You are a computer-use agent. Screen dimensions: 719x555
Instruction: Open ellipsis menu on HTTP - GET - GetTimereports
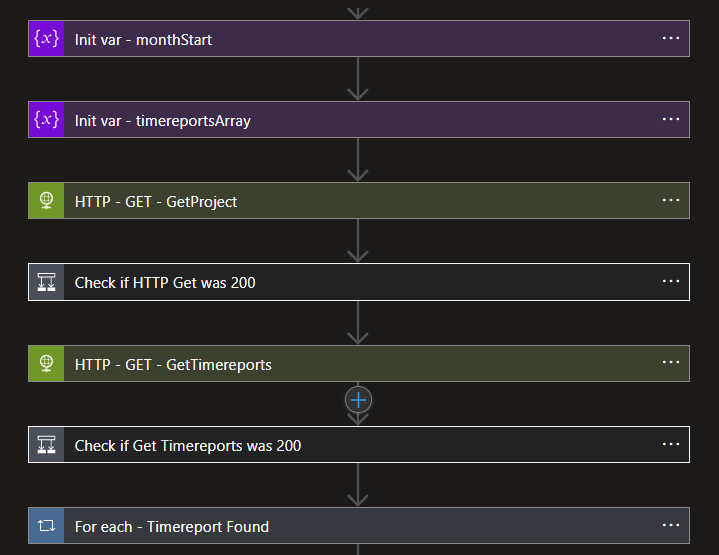point(671,363)
